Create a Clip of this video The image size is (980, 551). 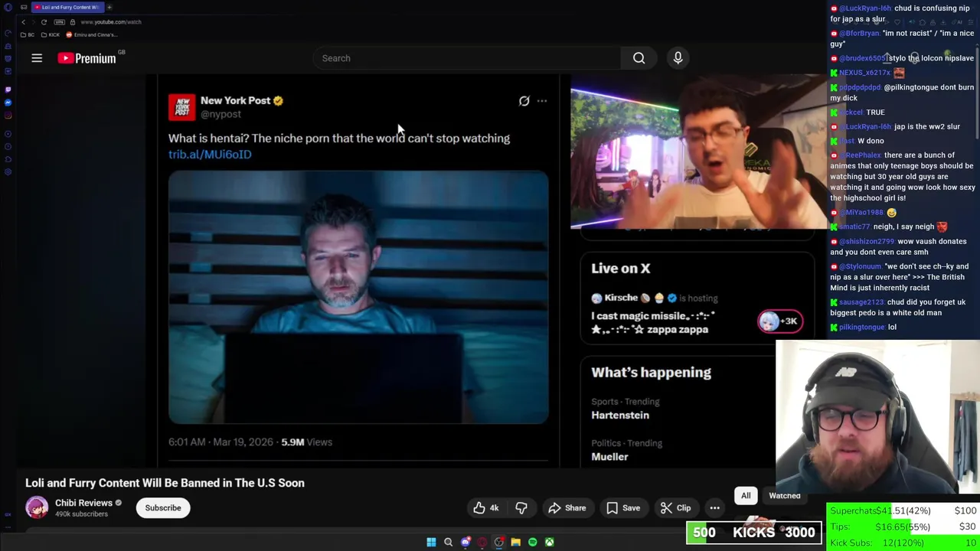point(675,508)
